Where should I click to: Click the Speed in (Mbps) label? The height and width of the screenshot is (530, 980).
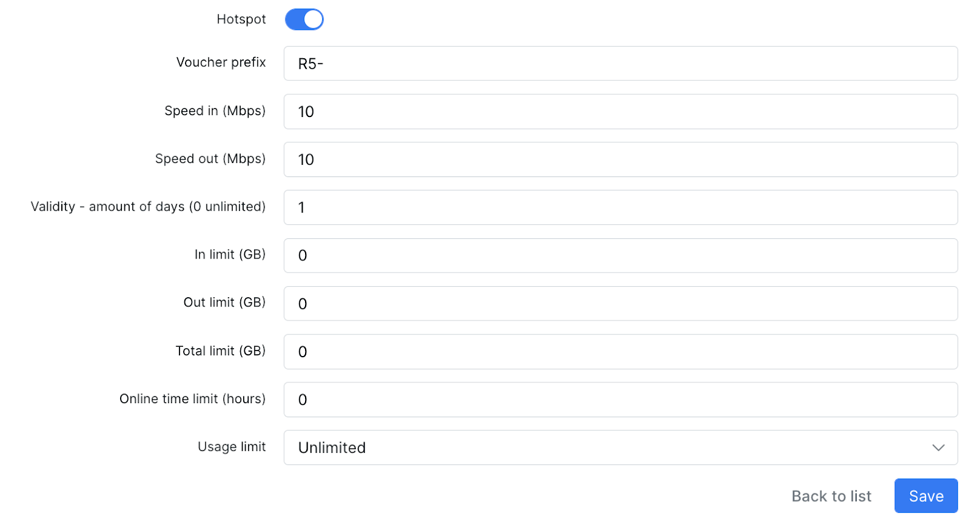coord(214,111)
